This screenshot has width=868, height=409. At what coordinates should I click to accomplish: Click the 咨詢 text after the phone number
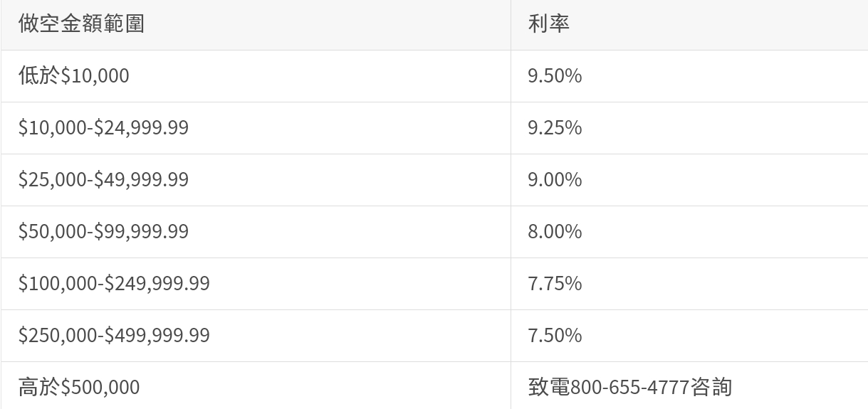[711, 387]
